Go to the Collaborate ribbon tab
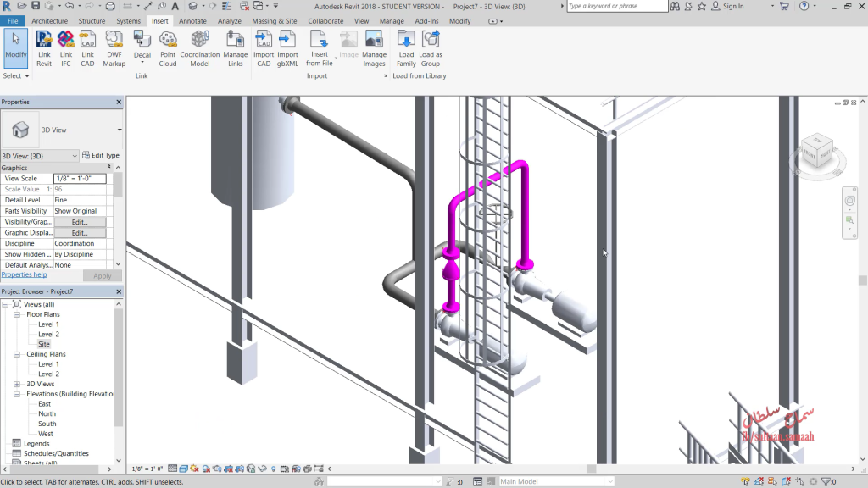 [x=325, y=21]
